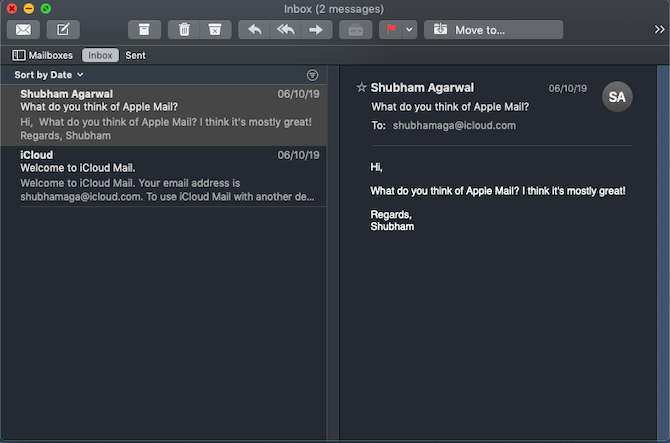Move selected message to Junk
The width and height of the screenshot is (670, 443).
[215, 29]
